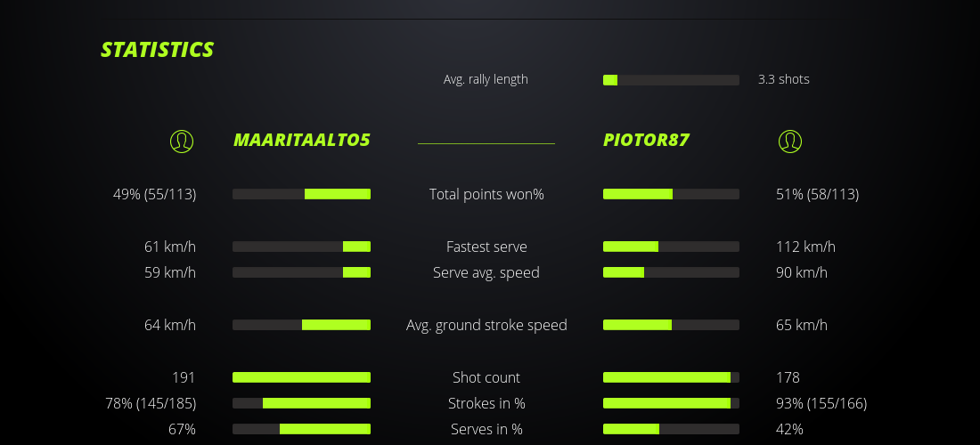The image size is (980, 445).
Task: Click MAARITAALTO5's Shot count bar
Action: pyautogui.click(x=301, y=377)
